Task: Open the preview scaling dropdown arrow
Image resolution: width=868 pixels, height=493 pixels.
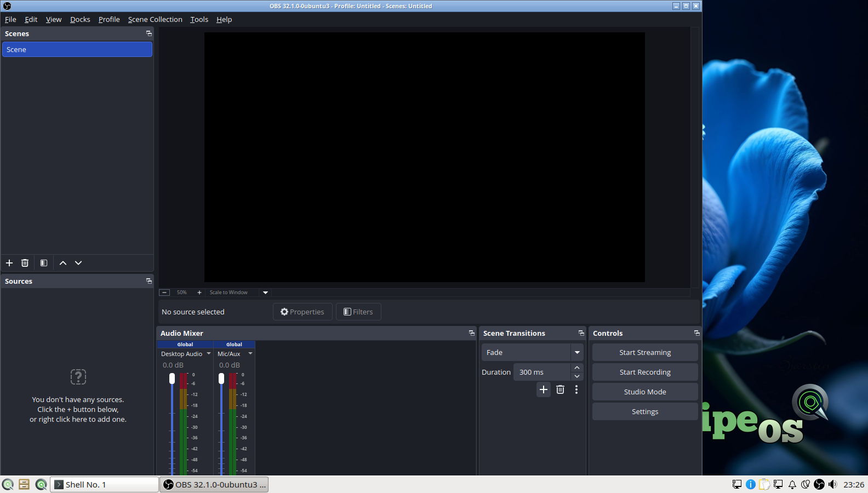Action: [266, 293]
